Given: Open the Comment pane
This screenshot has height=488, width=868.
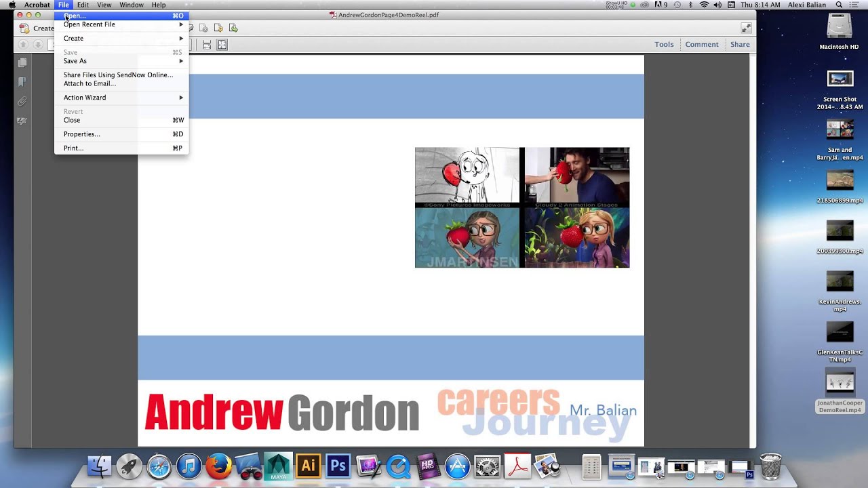Looking at the screenshot, I should (x=701, y=45).
